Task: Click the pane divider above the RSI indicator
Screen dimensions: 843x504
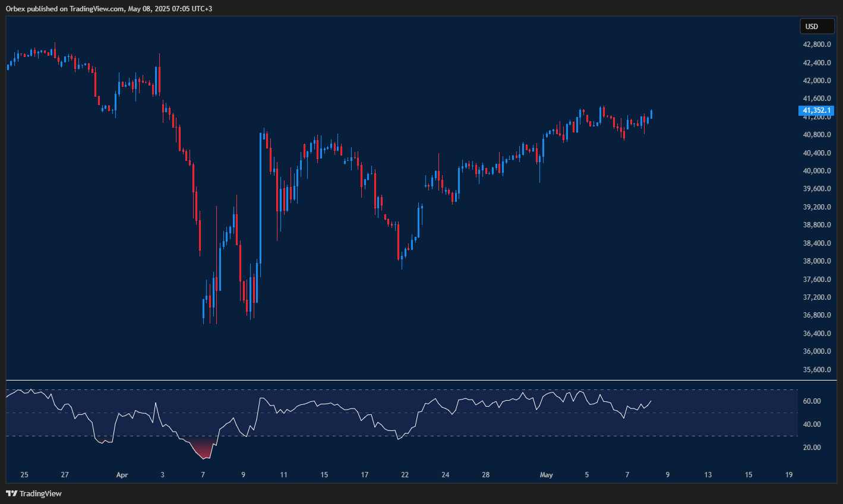Action: 416,380
